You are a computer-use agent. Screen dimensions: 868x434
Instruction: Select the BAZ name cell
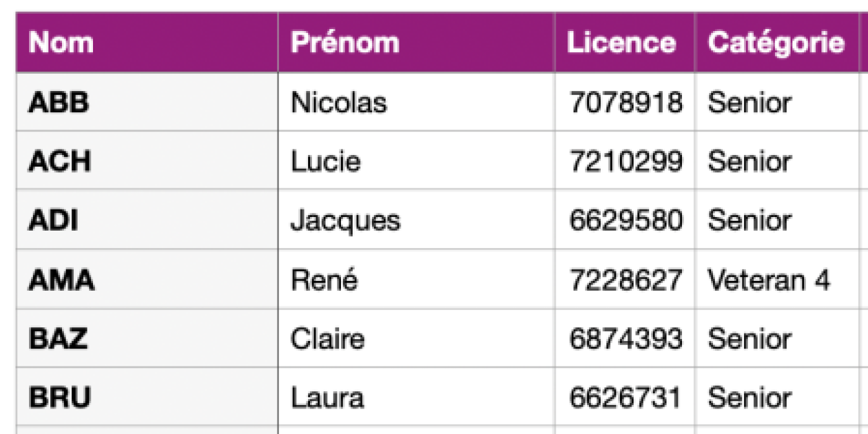click(x=147, y=338)
